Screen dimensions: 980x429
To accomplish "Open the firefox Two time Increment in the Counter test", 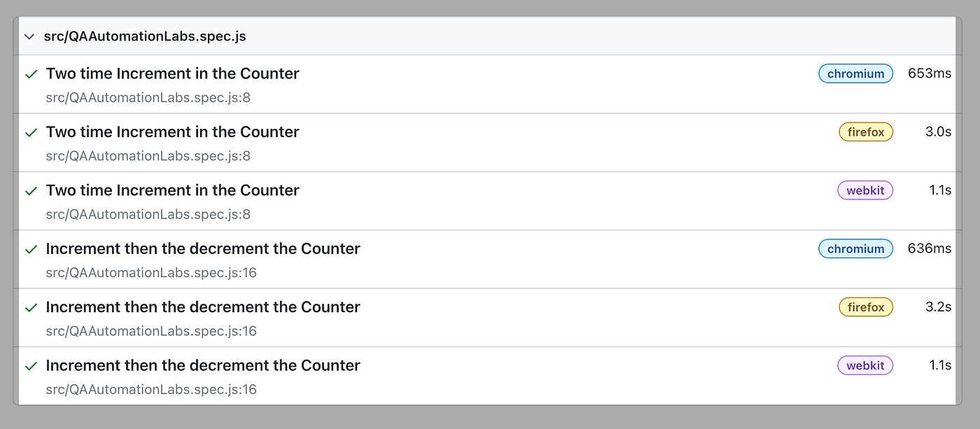I will [x=172, y=132].
